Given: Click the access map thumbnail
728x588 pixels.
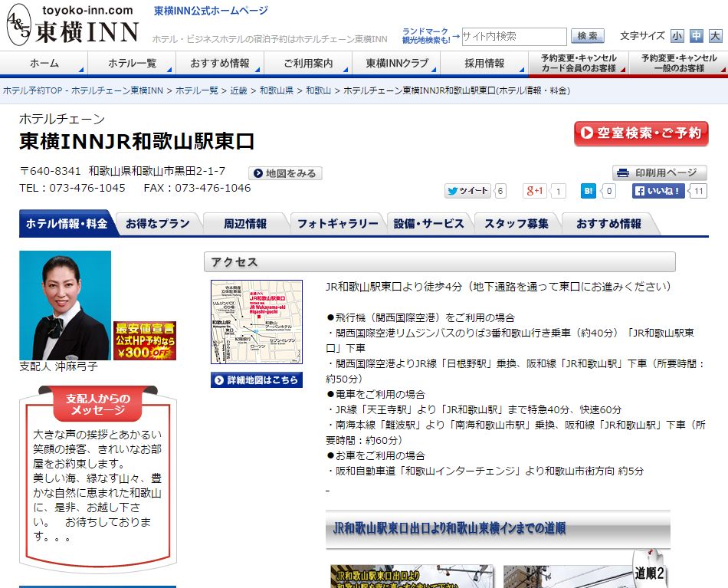Looking at the screenshot, I should tap(257, 322).
